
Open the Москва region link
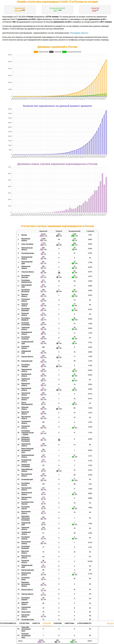coord(24,235)
